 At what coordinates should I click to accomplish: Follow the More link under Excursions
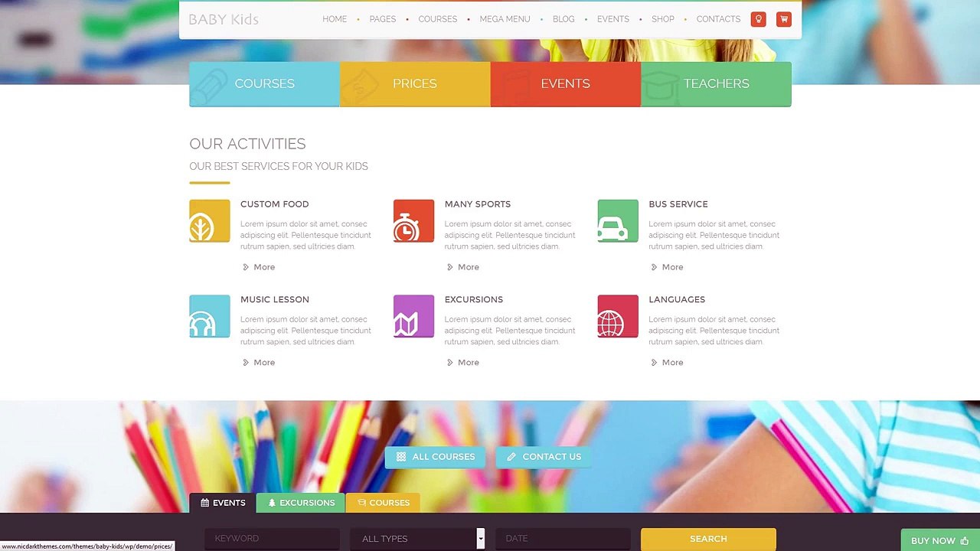[463, 363]
